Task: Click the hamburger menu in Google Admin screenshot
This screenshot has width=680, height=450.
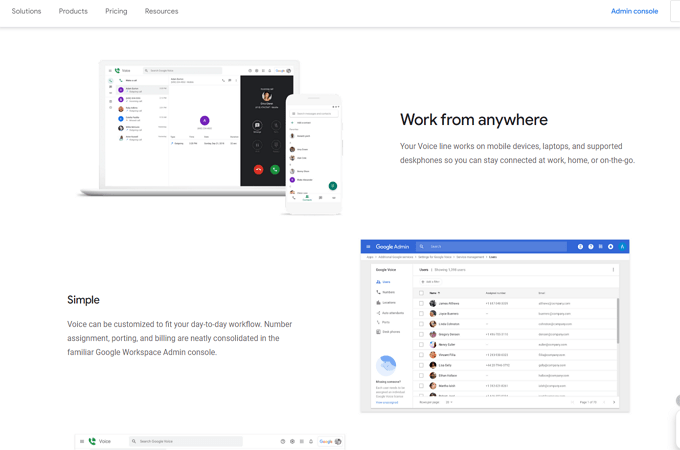Action: point(368,247)
